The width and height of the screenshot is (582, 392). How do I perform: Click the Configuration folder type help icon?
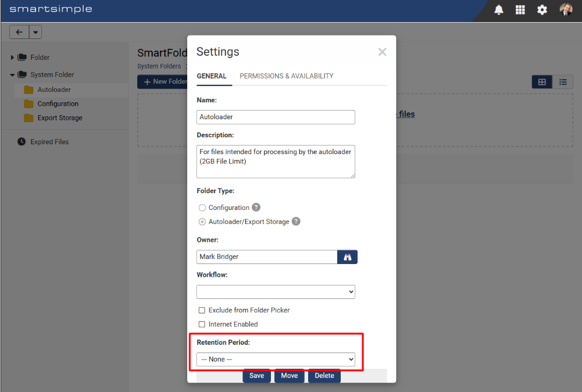pos(256,207)
